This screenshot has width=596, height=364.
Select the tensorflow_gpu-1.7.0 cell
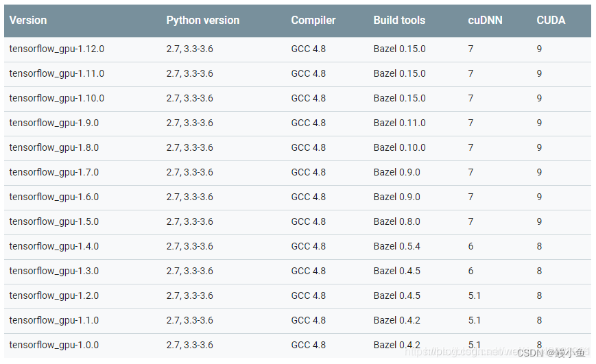pyautogui.click(x=54, y=173)
